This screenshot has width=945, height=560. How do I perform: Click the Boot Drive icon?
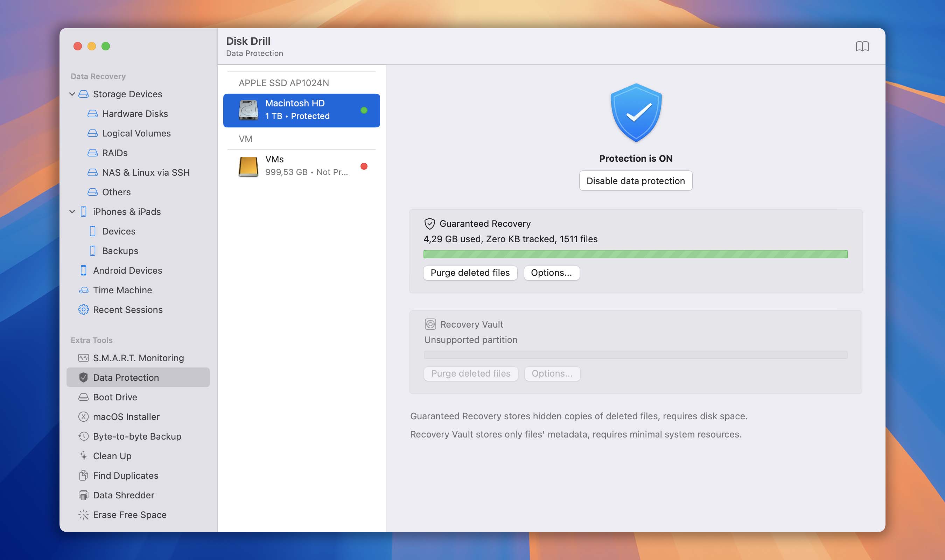pos(83,397)
